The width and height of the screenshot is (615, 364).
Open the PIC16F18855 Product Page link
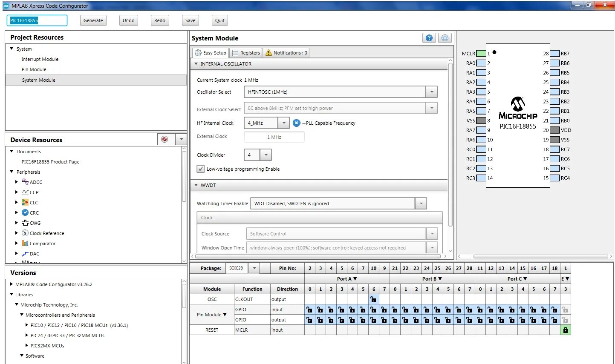(x=51, y=162)
